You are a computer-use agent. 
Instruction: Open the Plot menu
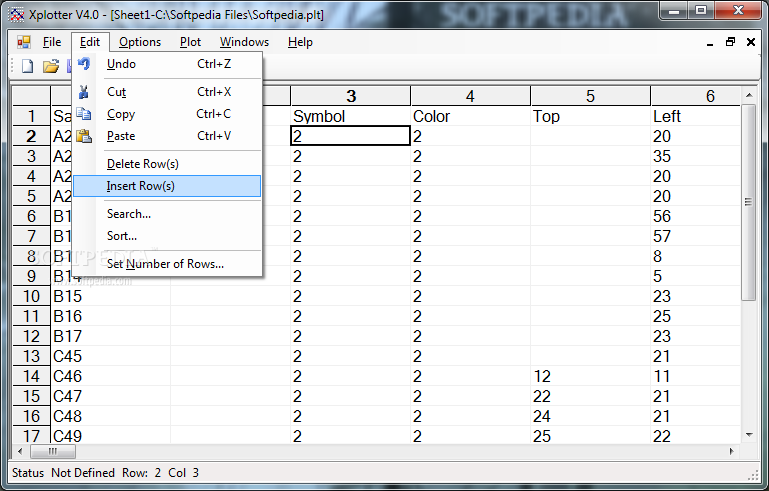(x=190, y=42)
